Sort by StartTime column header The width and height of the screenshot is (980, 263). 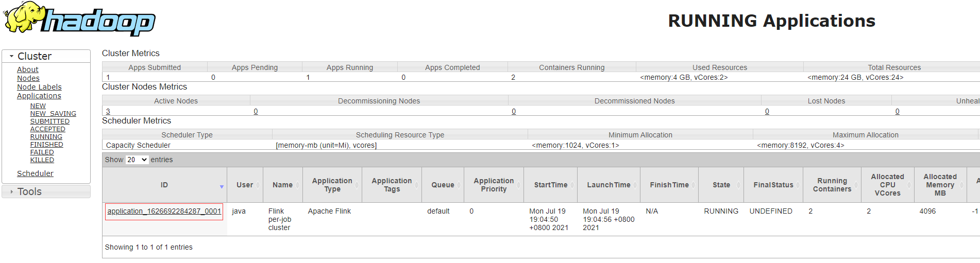tap(550, 185)
